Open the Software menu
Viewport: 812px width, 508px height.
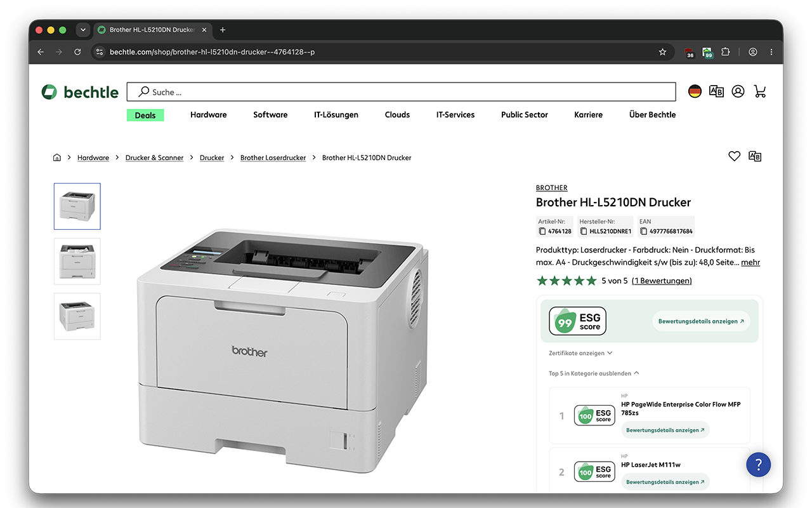(270, 115)
